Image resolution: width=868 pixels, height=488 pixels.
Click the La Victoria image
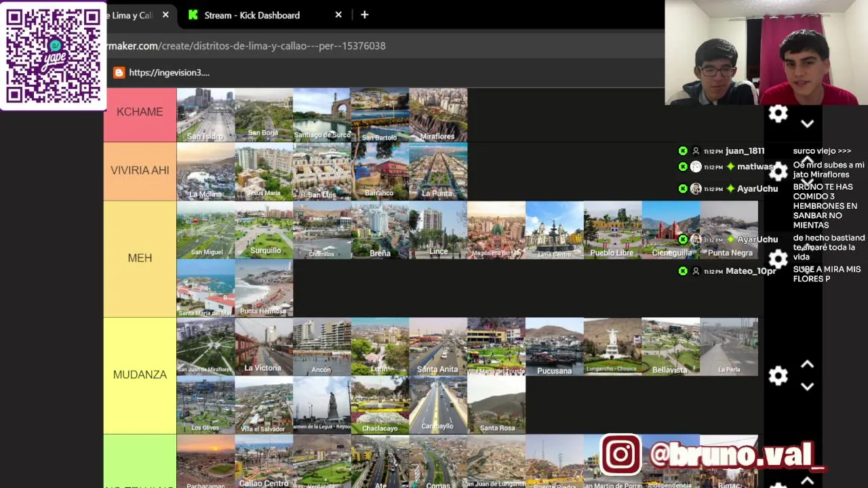[264, 346]
